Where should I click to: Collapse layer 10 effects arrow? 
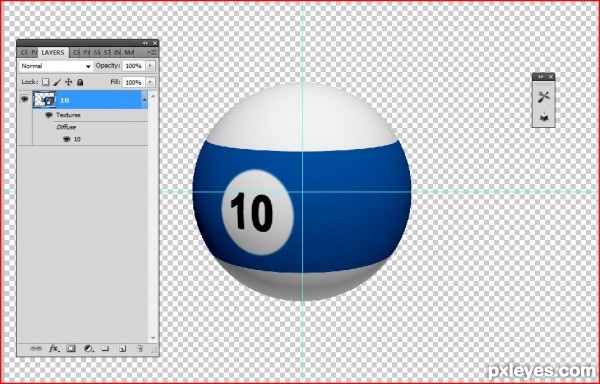click(x=144, y=100)
